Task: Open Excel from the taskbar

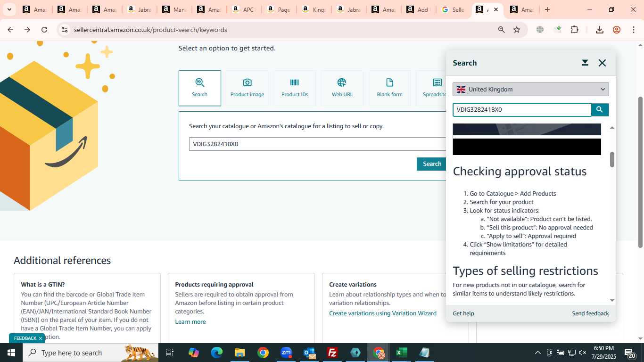Action: (x=401, y=353)
